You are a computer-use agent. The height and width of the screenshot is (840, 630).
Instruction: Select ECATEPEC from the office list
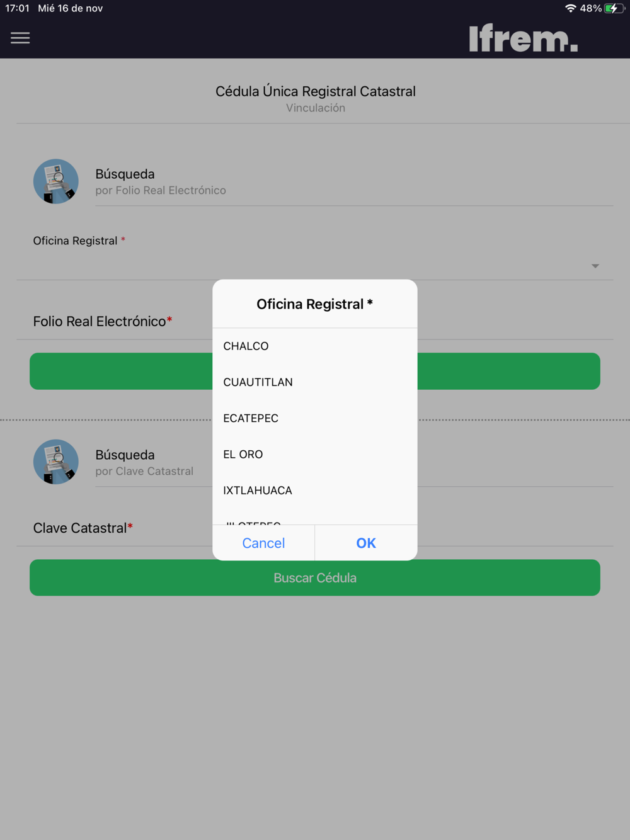coord(315,418)
